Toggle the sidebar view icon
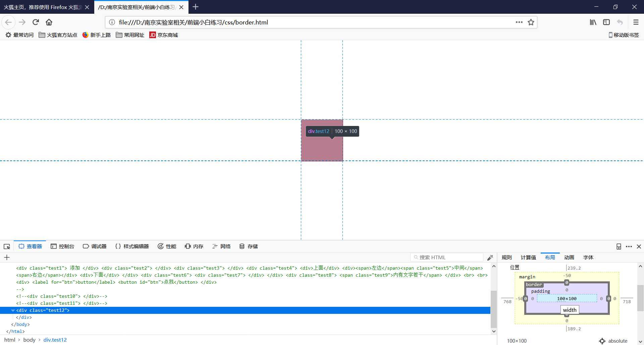The height and width of the screenshot is (345, 644). pos(606,22)
